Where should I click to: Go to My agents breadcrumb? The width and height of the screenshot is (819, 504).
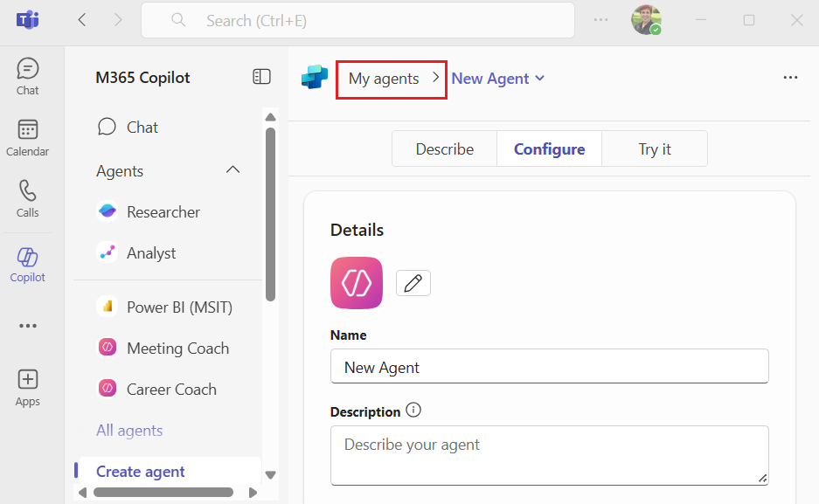point(384,79)
